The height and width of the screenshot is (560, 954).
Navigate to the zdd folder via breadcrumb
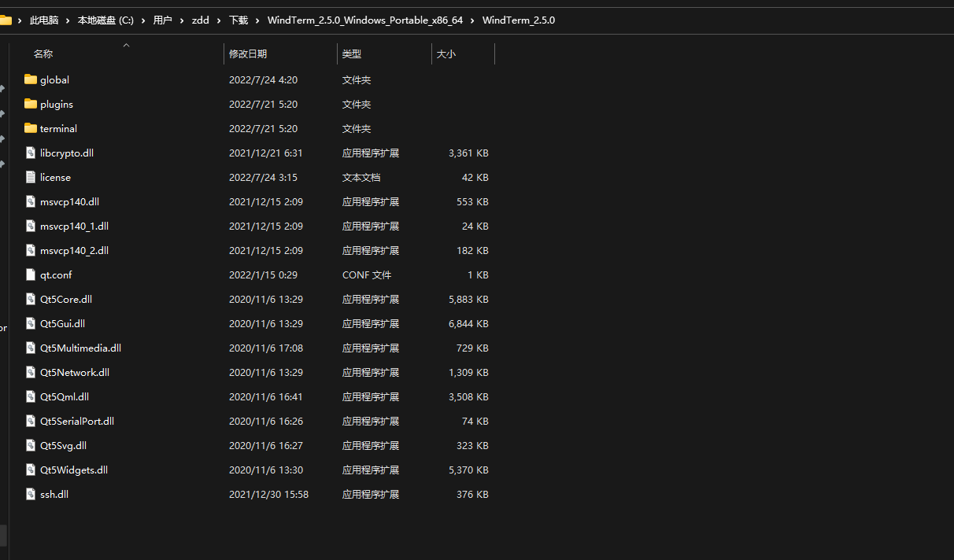click(x=201, y=20)
